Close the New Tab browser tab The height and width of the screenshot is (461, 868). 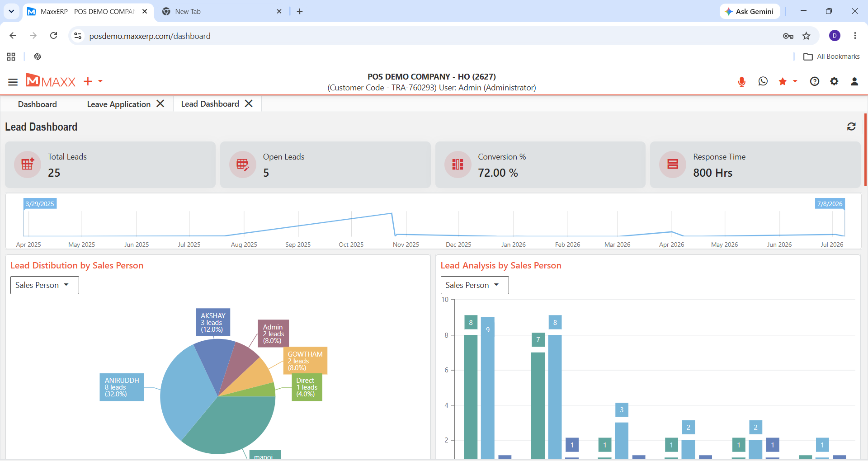click(279, 12)
